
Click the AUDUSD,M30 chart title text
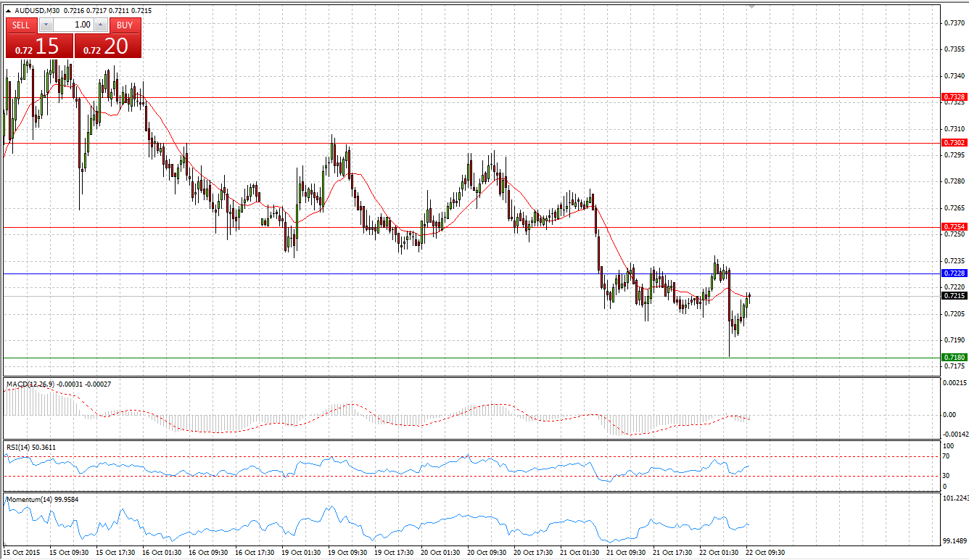(x=36, y=11)
